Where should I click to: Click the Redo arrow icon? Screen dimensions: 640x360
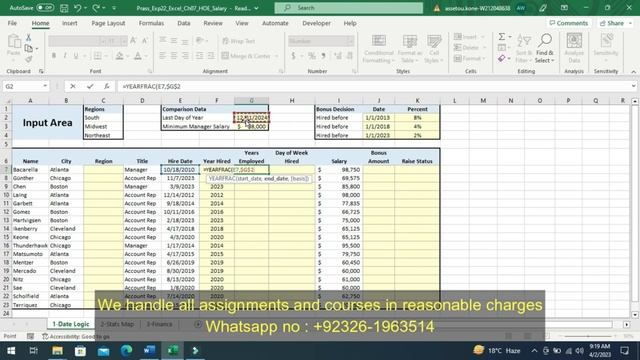[96, 8]
